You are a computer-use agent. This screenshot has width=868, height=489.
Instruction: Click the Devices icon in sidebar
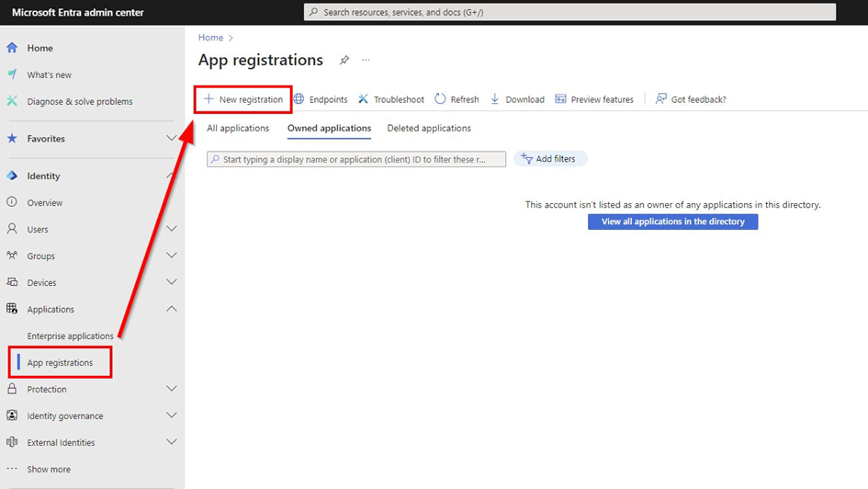(x=12, y=282)
